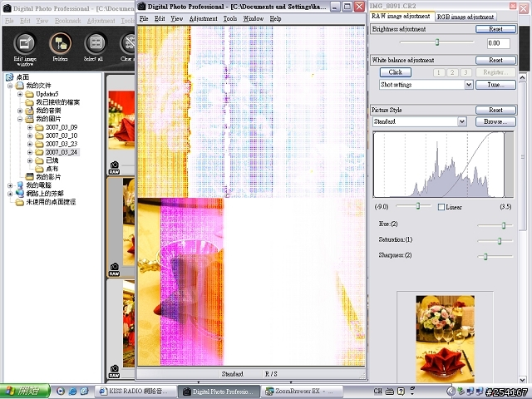Click the Brightness adjustment slider handle
This screenshot has width=532, height=399.
(x=437, y=42)
